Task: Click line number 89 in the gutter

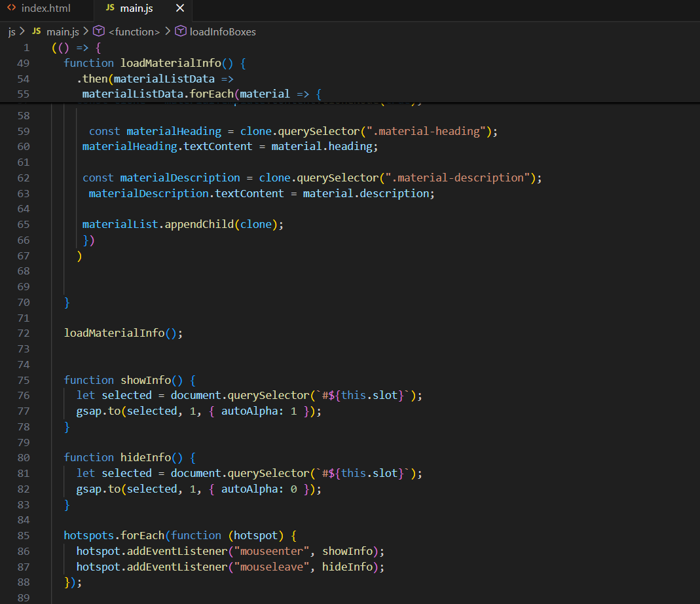Action: pos(23,597)
